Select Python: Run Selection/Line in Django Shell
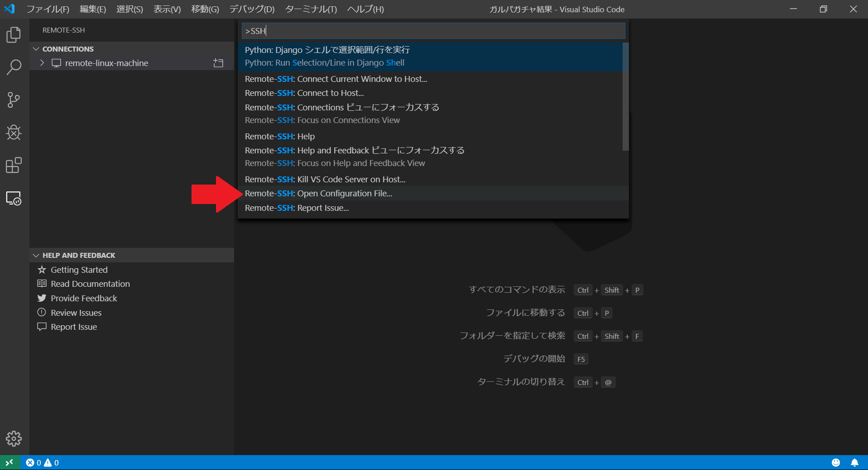The height and width of the screenshot is (470, 868). 430,57
